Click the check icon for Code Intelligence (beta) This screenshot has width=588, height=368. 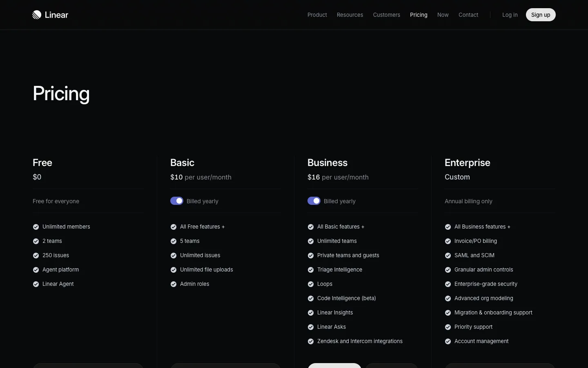click(311, 298)
